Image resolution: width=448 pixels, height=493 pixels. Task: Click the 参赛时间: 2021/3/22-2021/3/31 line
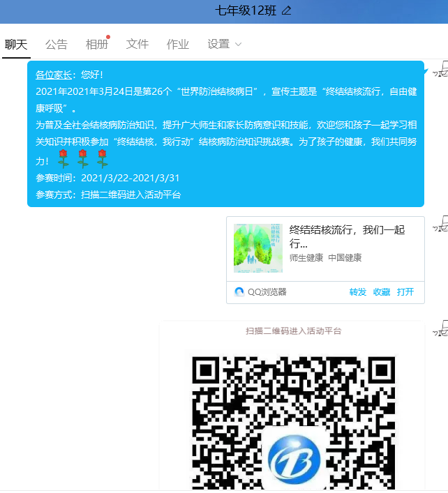107,178
